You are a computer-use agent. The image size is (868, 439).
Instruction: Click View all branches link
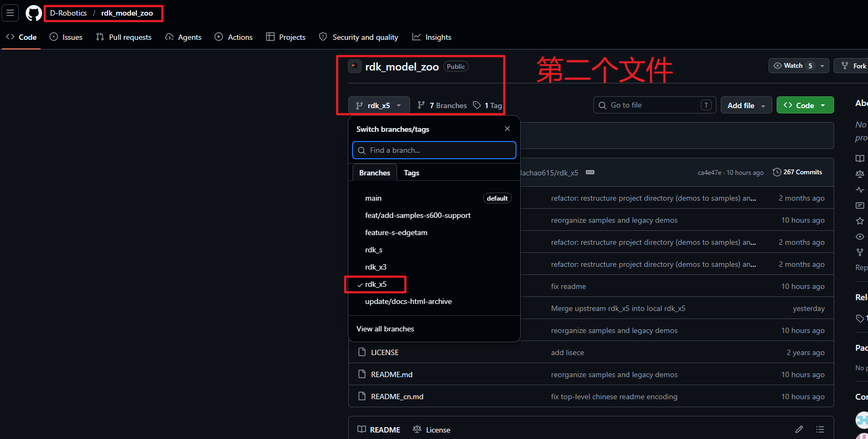(385, 329)
